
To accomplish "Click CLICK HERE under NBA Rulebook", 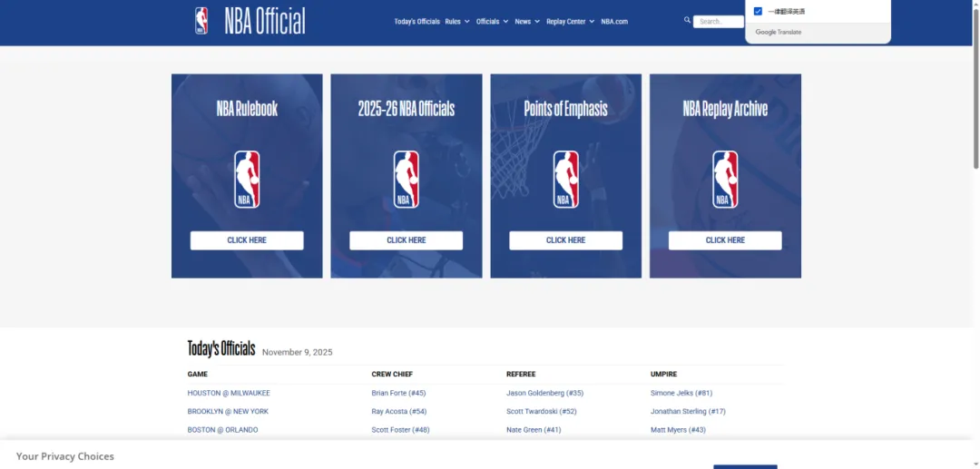I will click(x=247, y=240).
